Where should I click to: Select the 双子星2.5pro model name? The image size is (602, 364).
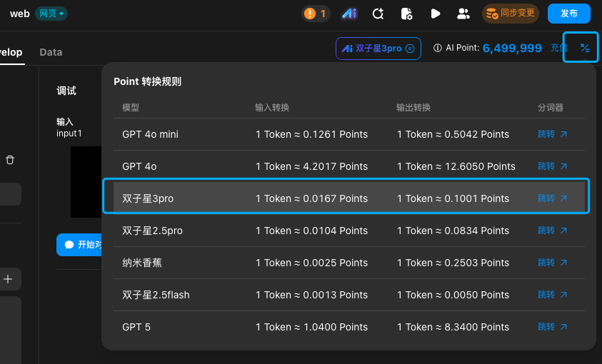click(x=152, y=231)
